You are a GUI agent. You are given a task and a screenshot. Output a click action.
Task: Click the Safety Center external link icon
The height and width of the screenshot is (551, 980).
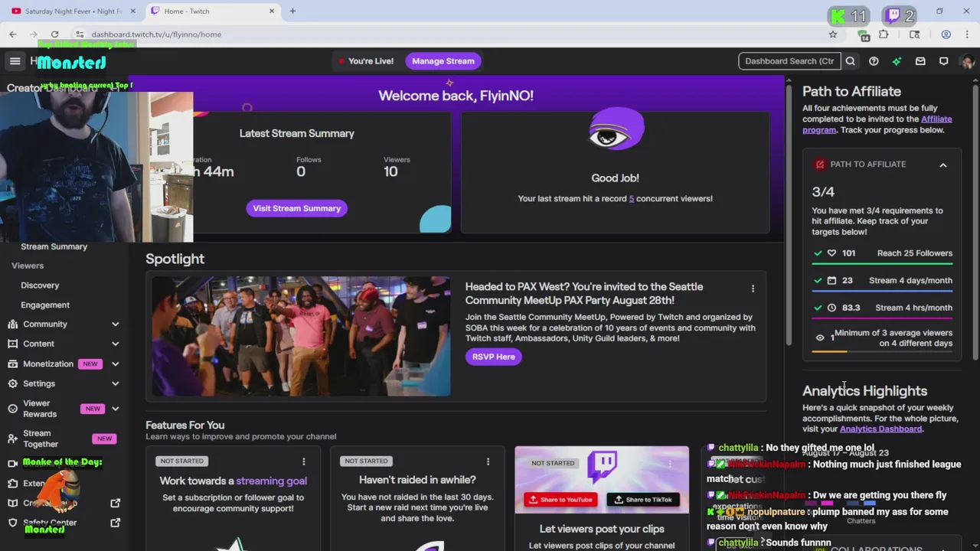pos(116,523)
